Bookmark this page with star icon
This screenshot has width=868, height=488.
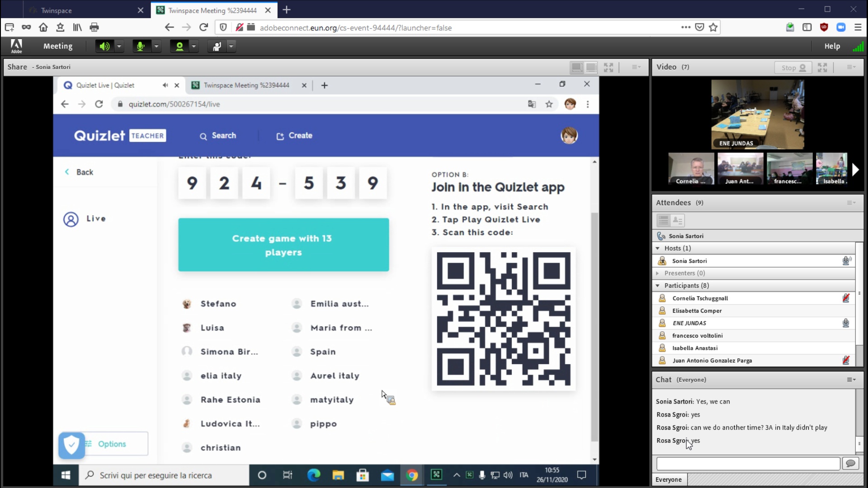(x=713, y=28)
